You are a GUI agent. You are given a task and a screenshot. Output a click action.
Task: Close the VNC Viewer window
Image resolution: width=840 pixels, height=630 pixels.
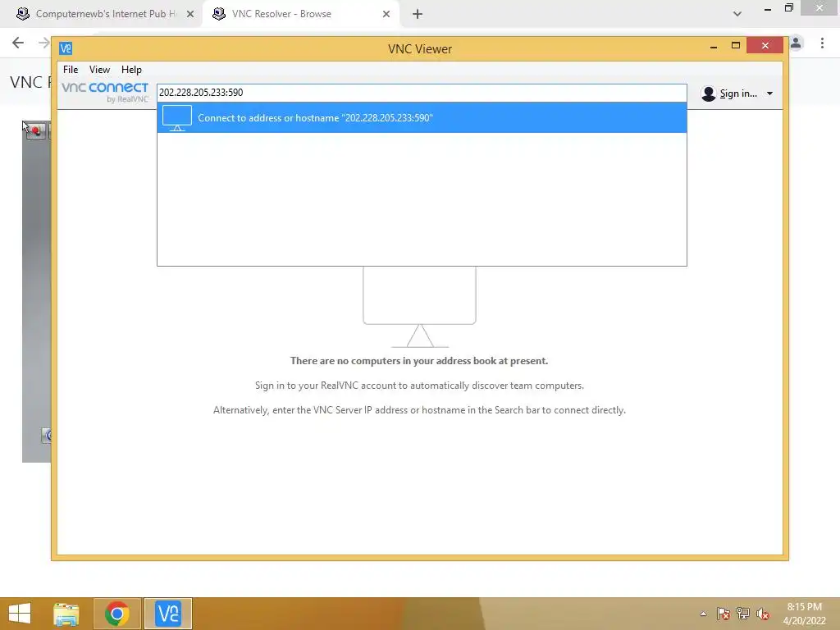[x=765, y=46]
